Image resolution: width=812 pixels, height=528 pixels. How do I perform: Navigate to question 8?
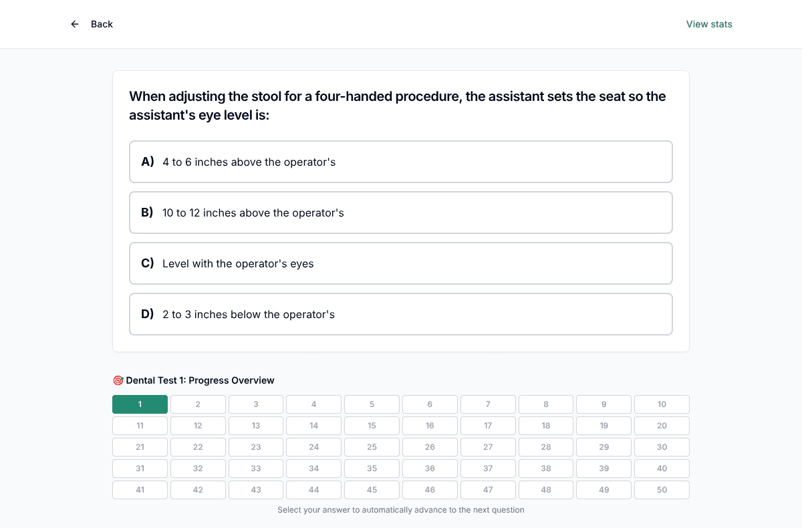[546, 404]
